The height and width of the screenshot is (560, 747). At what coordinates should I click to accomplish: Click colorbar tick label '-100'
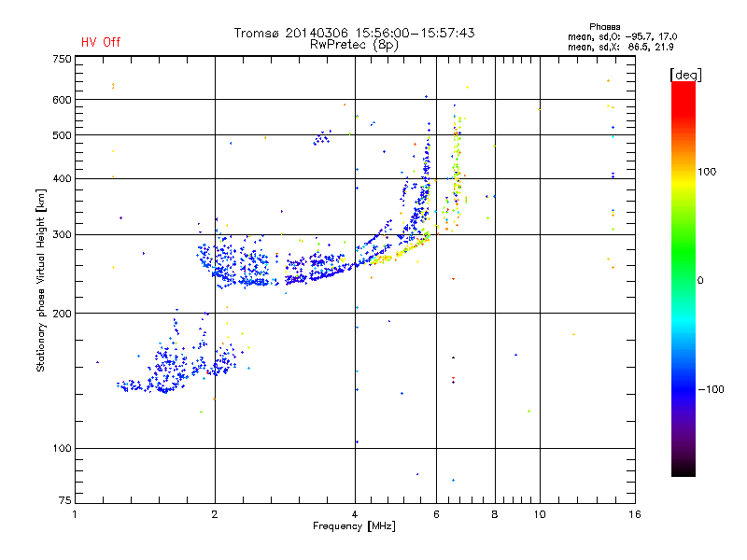point(711,389)
